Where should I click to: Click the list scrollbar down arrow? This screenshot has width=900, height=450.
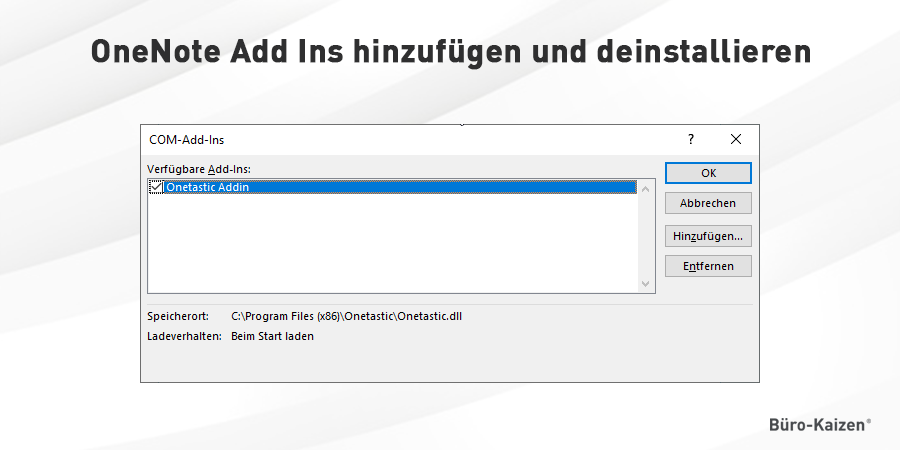(x=646, y=284)
